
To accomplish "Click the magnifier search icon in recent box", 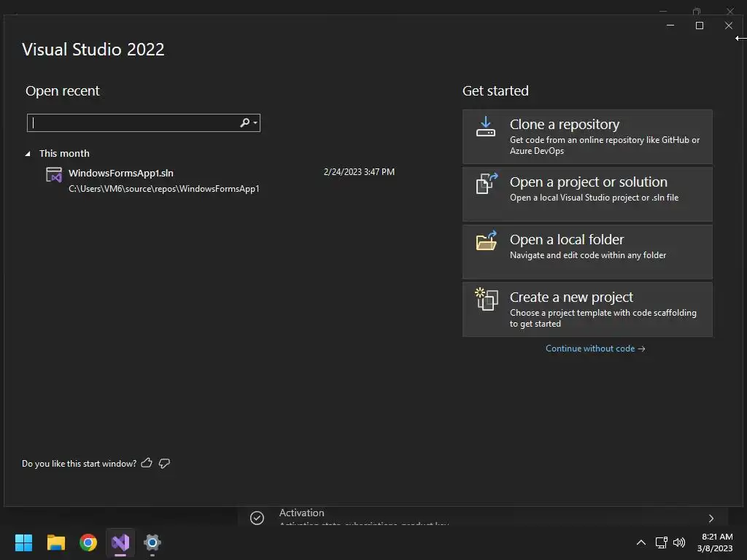I will pyautogui.click(x=244, y=122).
